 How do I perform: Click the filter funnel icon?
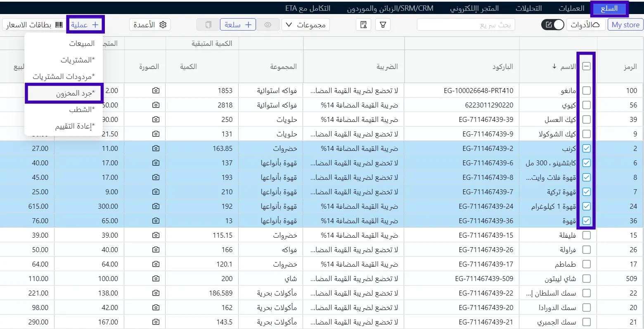click(383, 25)
